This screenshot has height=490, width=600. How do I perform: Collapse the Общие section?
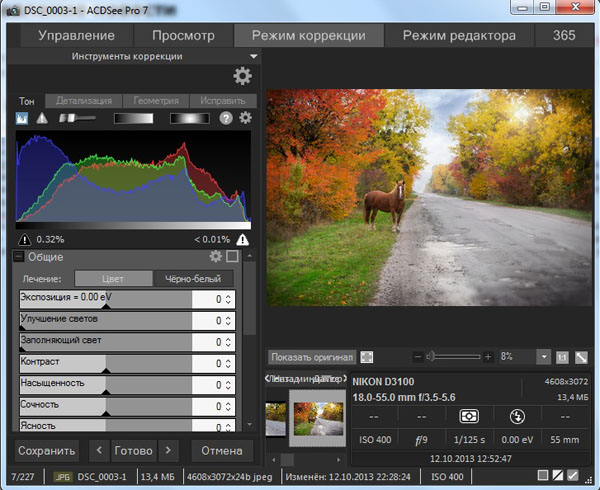click(19, 257)
